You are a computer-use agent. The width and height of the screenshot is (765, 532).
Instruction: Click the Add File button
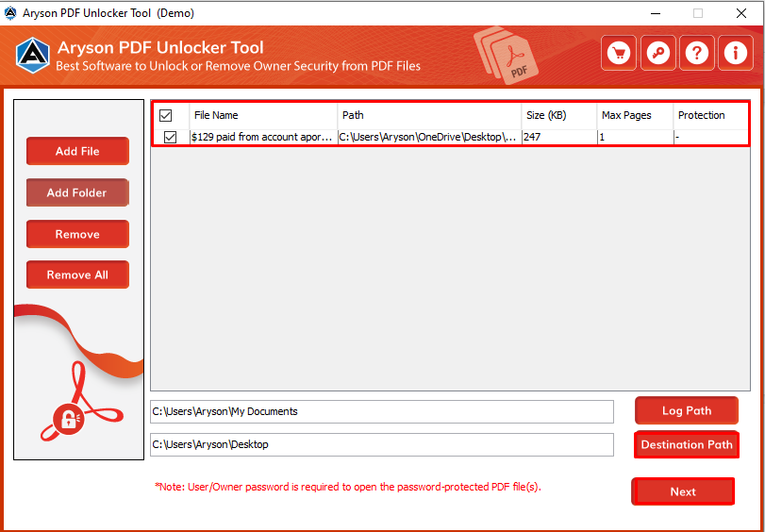click(77, 151)
